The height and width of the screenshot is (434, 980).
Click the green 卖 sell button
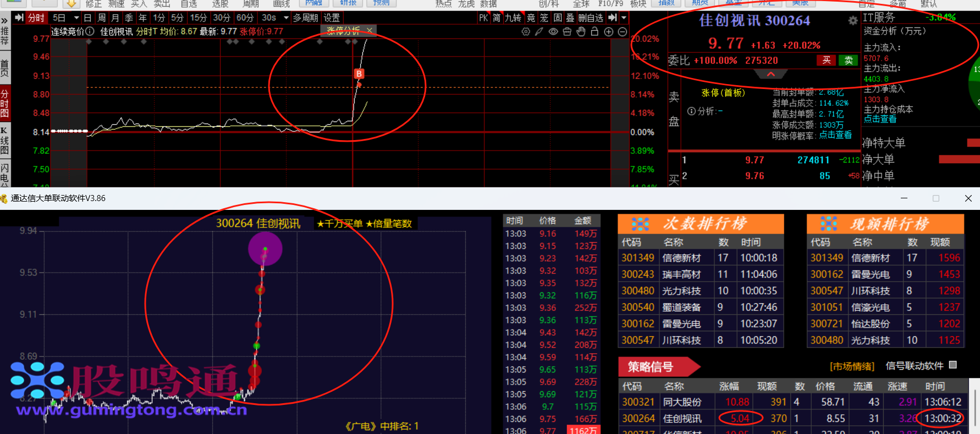[849, 60]
